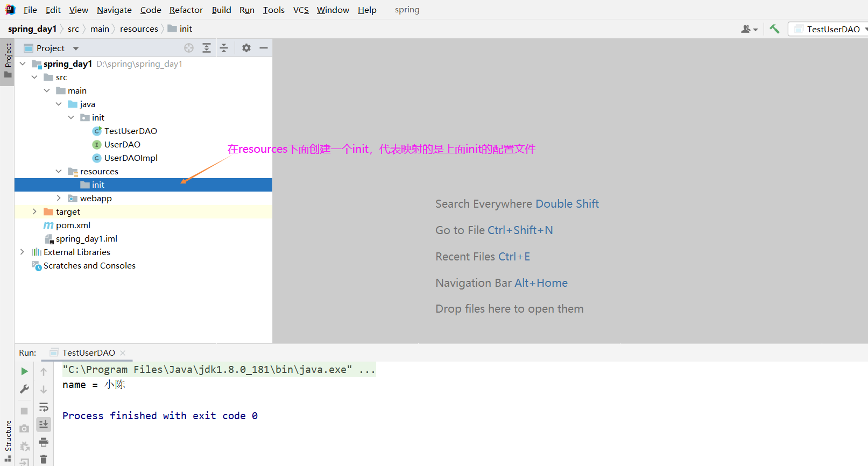Select TestUserDAO class in project tree
868x466 pixels.
[131, 131]
